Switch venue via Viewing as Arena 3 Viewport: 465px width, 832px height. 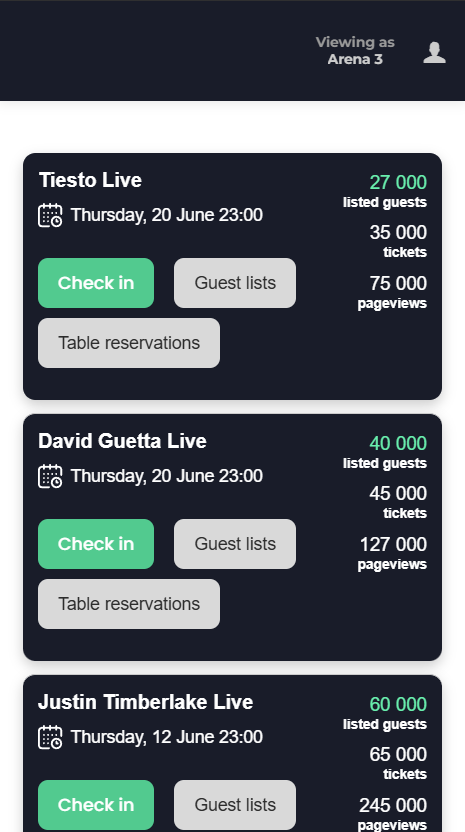355,50
